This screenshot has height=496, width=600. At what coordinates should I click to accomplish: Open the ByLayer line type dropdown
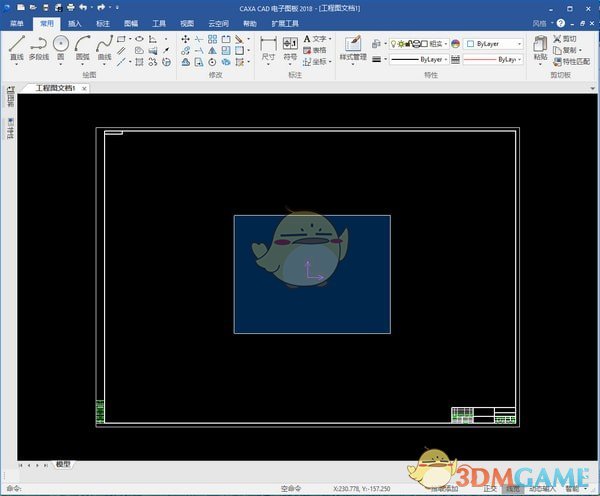418,60
